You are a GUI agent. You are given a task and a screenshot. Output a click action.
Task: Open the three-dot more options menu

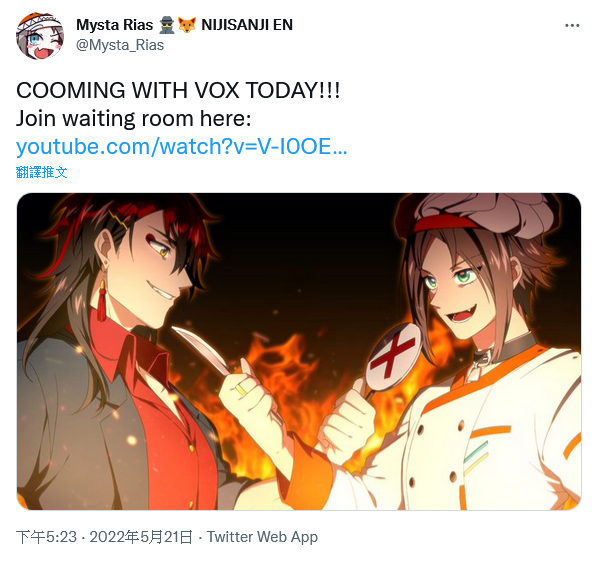point(572,26)
